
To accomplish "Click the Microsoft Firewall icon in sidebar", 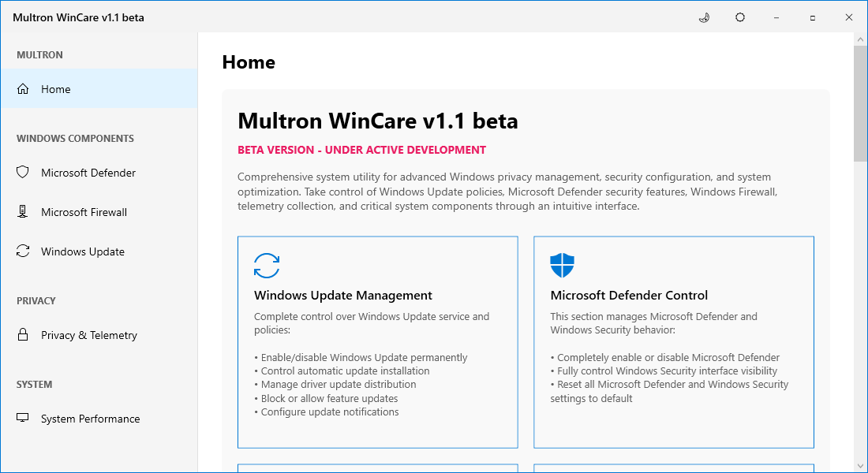I will 23,211.
